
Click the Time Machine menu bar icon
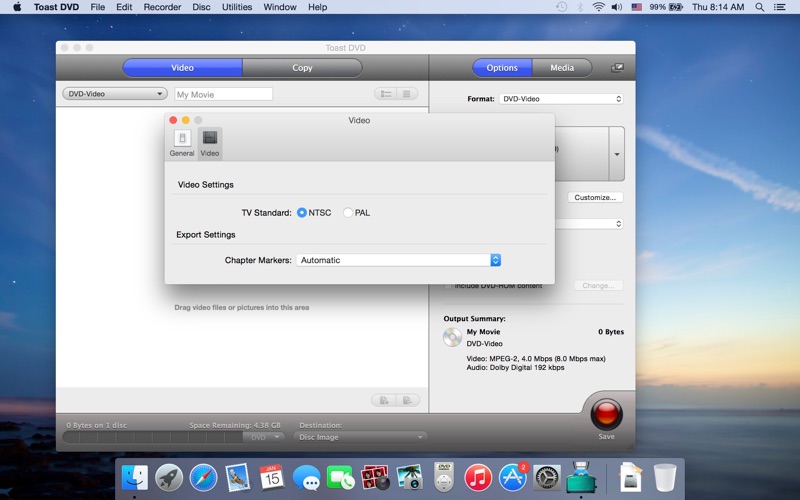[x=561, y=7]
